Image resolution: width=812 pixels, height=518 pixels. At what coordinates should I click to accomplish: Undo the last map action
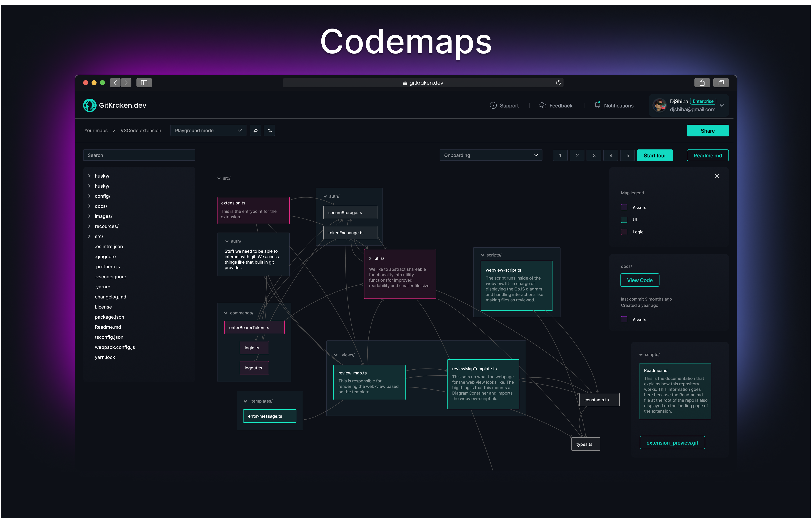(255, 131)
